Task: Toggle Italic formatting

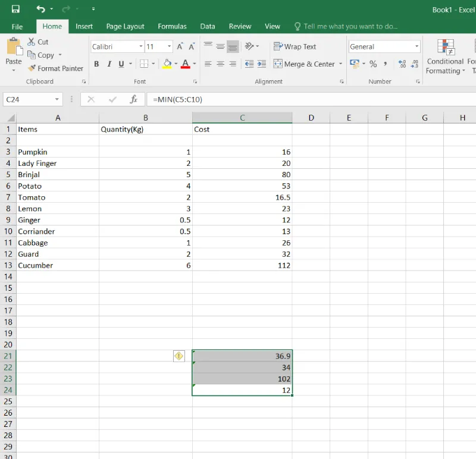Action: pyautogui.click(x=109, y=64)
